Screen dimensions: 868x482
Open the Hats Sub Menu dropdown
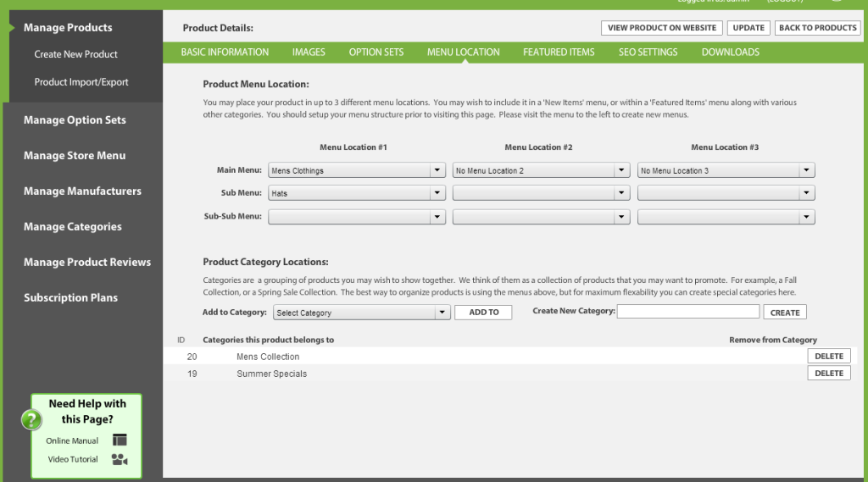point(357,193)
